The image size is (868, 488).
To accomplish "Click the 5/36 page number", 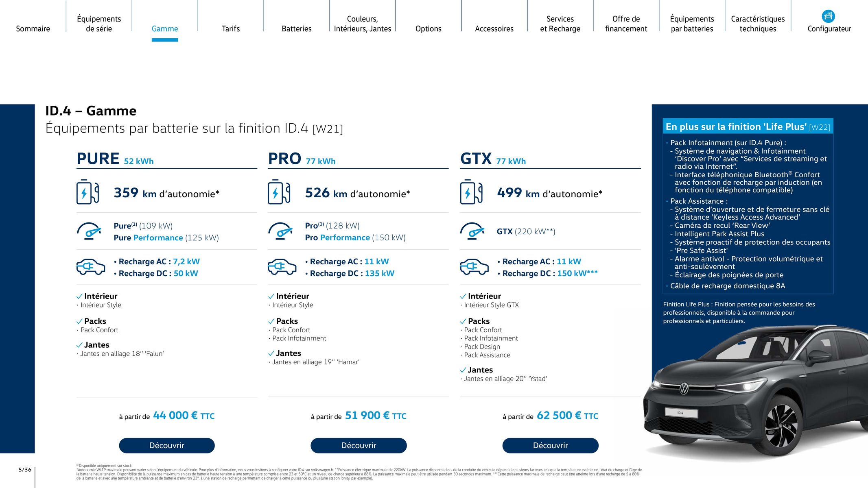I will (x=25, y=470).
